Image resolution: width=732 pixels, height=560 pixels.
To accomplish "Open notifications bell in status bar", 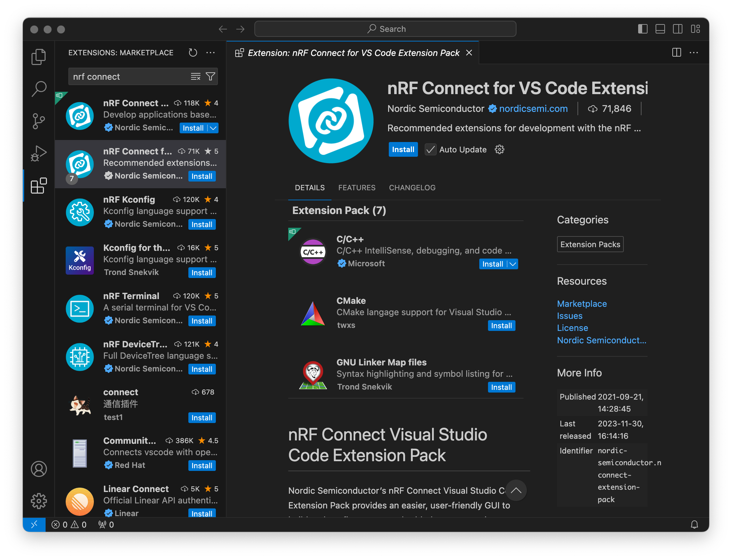I will [694, 524].
